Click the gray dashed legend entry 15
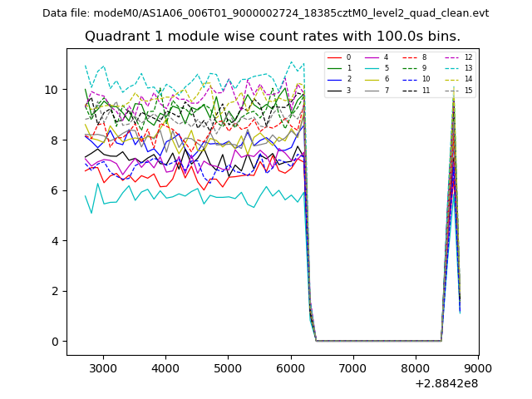Image resolution: width=532 pixels, height=399 pixels. click(x=453, y=90)
